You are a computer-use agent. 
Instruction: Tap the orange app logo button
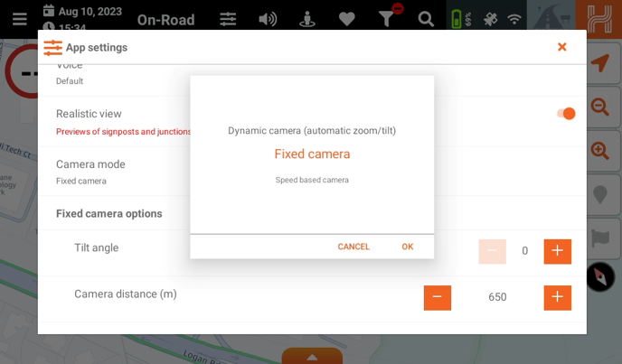599,18
